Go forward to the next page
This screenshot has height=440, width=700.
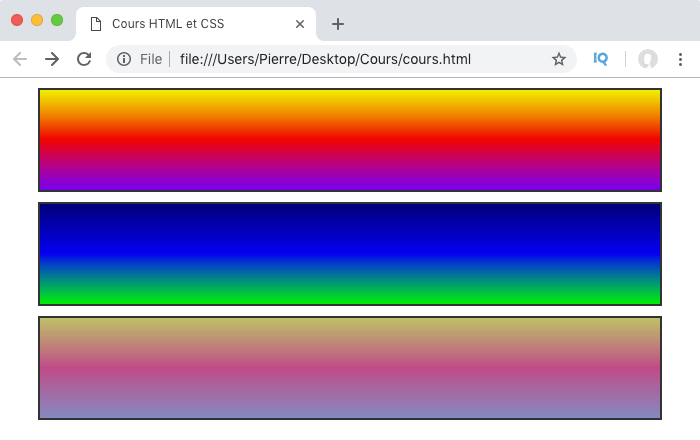tap(52, 59)
